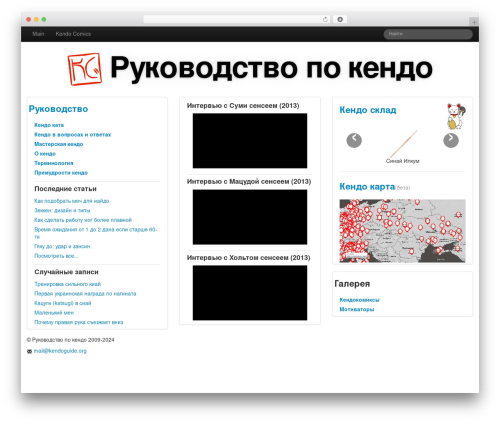500x423 pixels.
Task: Open Как сделать работу ног более плавной
Action: (x=83, y=220)
